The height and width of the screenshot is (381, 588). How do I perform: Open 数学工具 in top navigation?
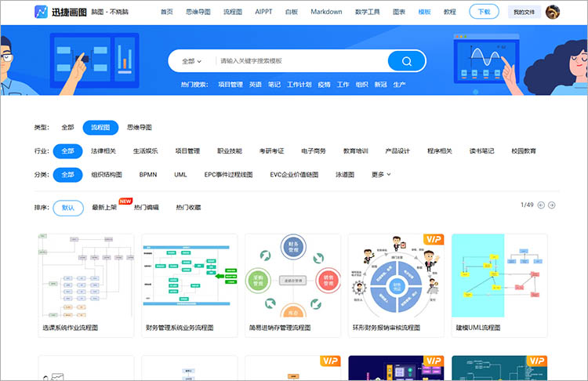click(x=367, y=12)
